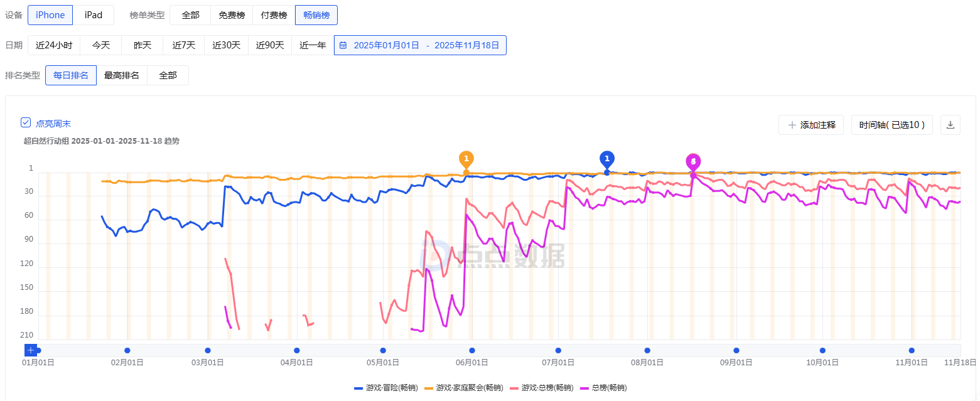Open the end date 2025年11月18日 picker
Screen dimensions: 980x401
[x=466, y=45]
